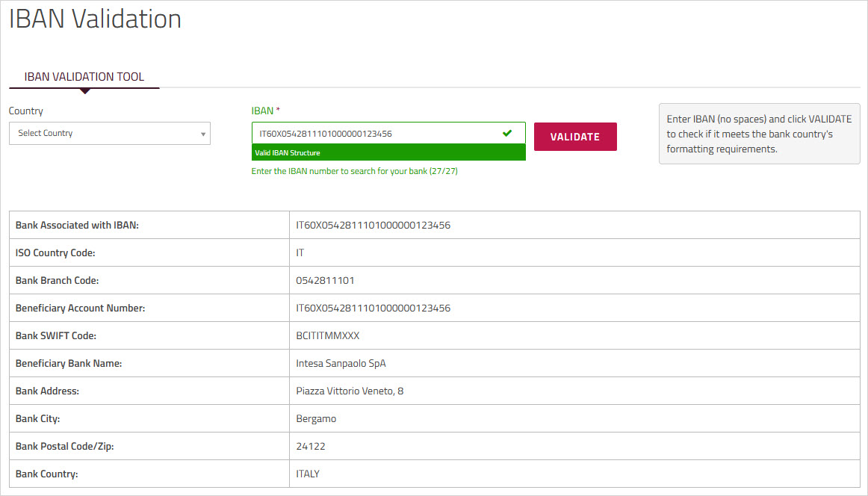
Task: Select the Bank Address value Piazza Vittorio Veneto
Action: tap(350, 391)
